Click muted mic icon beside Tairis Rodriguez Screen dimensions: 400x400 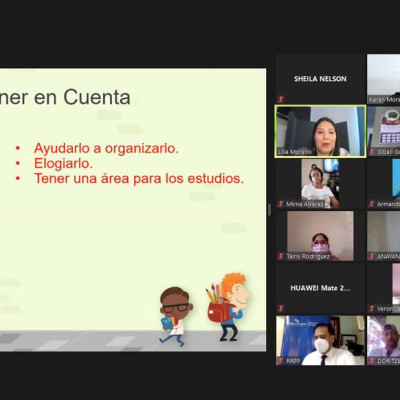pyautogui.click(x=281, y=256)
